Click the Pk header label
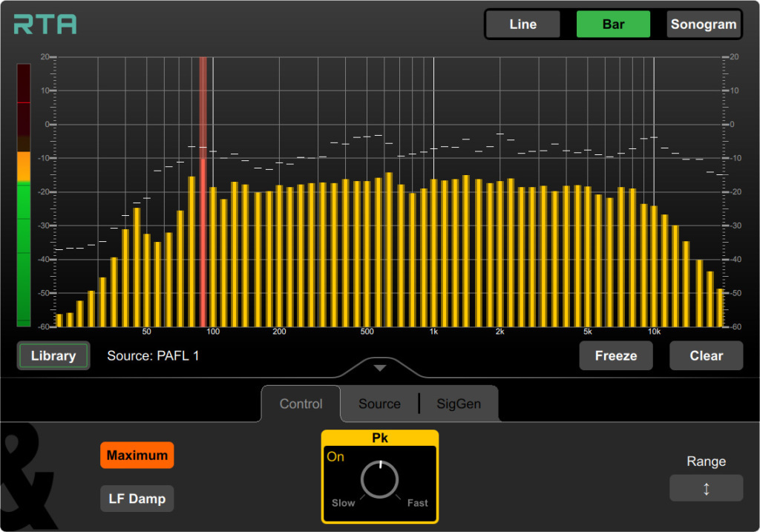Image resolution: width=760 pixels, height=532 pixels. coord(380,438)
